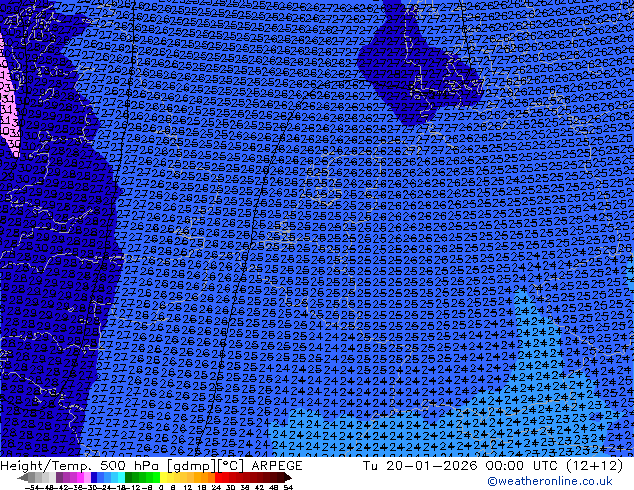
Task: Click the gray left arrow of color scale
Action: coord(23,477)
